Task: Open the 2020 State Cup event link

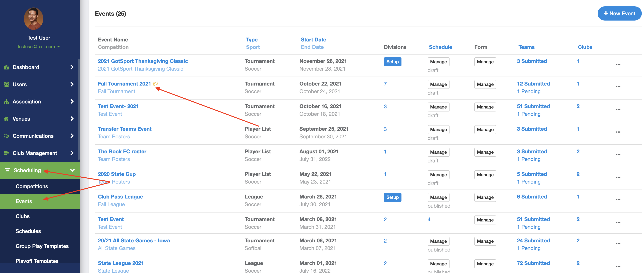Action: 117,174
